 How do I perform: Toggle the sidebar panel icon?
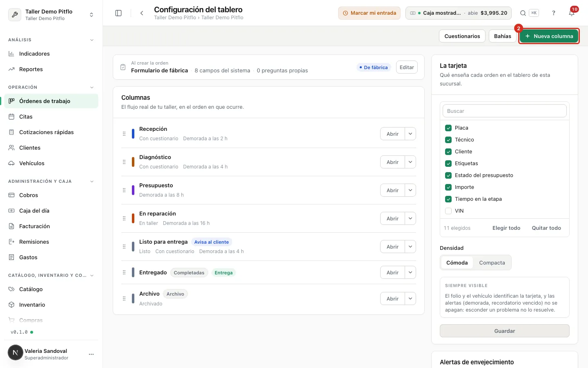point(118,13)
